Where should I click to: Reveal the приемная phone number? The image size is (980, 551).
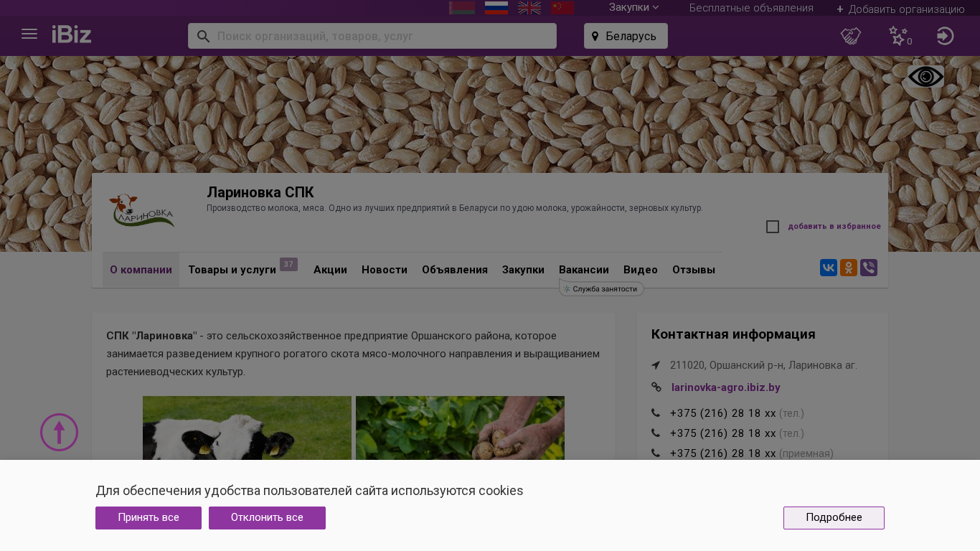[723, 453]
